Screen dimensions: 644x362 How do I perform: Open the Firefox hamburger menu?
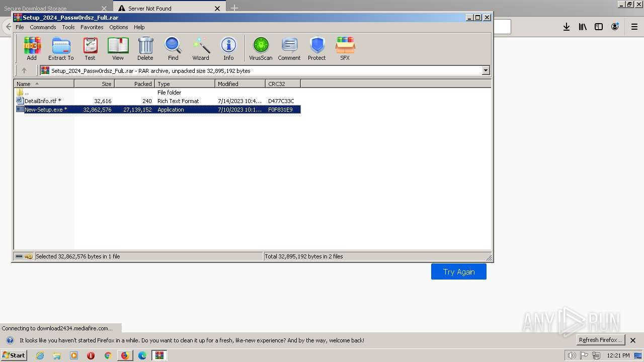pos(634,27)
